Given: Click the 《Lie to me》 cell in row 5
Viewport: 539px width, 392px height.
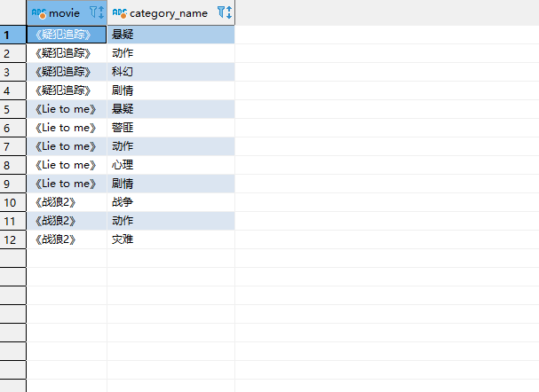Looking at the screenshot, I should (67, 109).
